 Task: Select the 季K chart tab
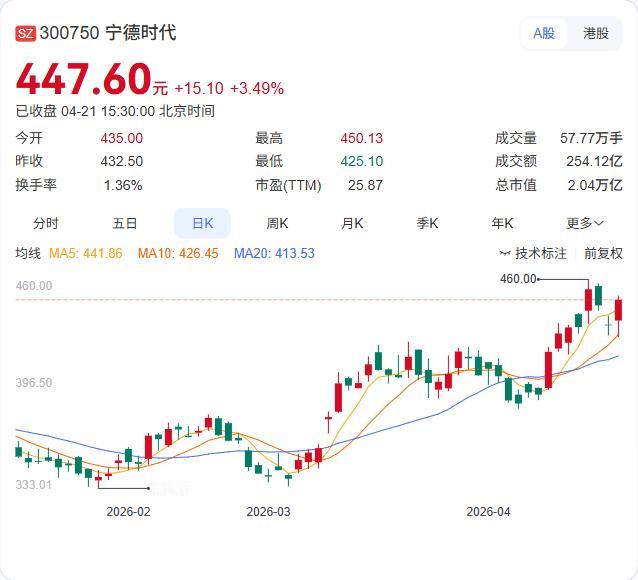[427, 223]
